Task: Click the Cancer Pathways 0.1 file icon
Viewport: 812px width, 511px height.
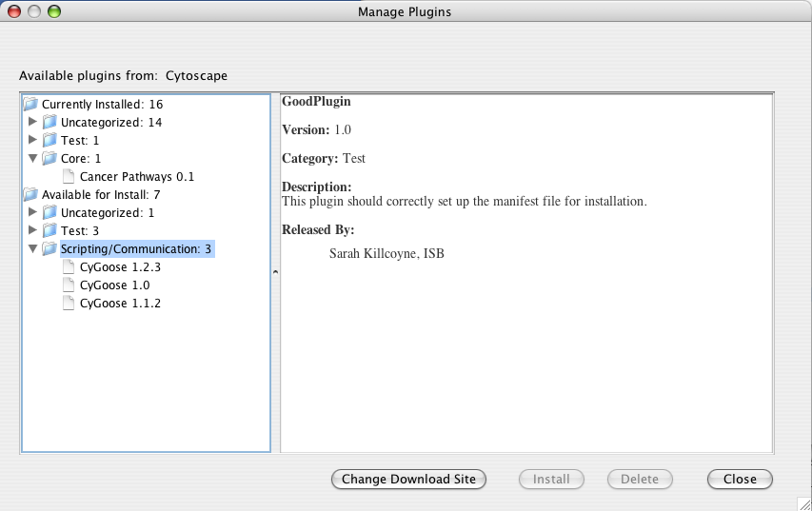Action: (x=69, y=176)
